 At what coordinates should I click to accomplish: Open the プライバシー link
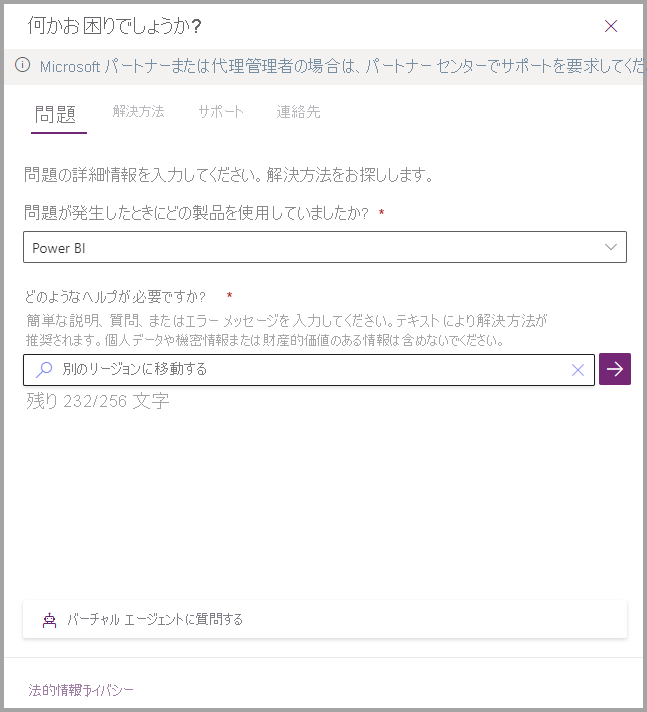(107, 690)
